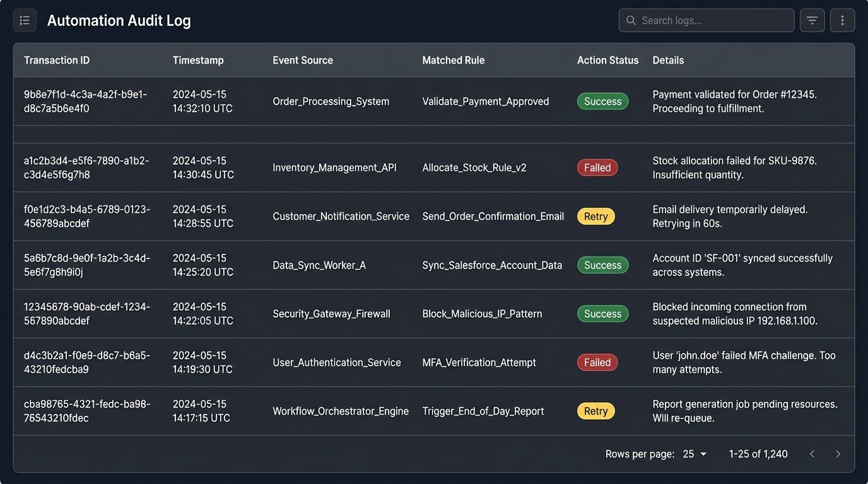Click the previous page chevron
Viewport: 868px width, 484px height.
click(812, 453)
